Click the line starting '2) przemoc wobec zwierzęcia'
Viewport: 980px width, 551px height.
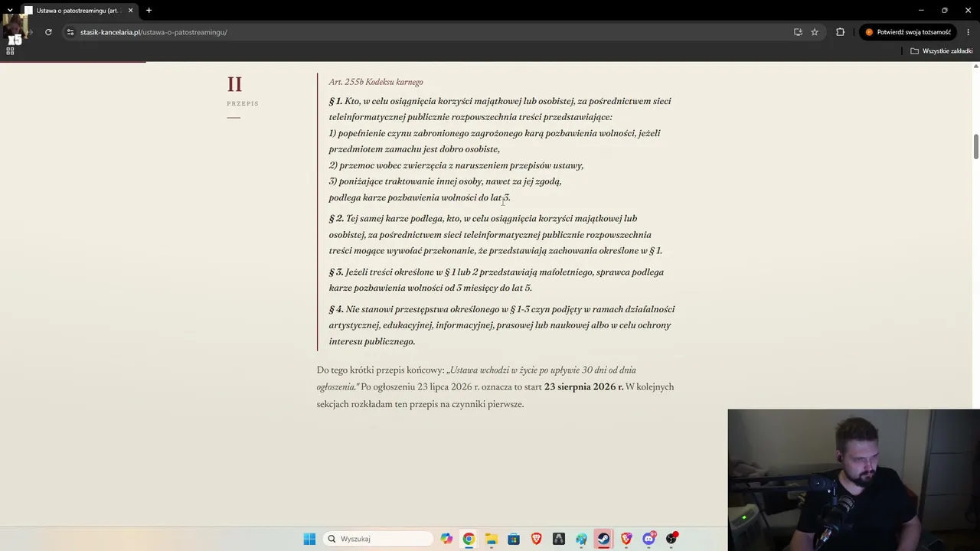click(x=456, y=165)
